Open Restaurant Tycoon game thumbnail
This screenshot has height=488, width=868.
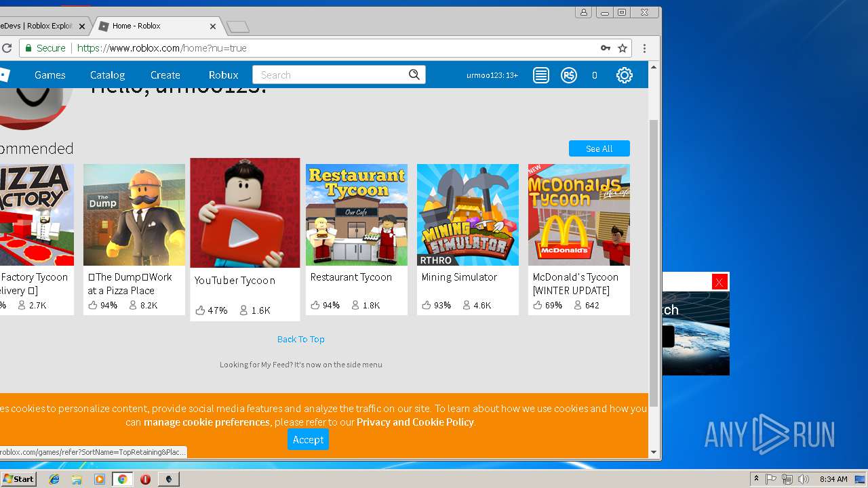357,215
